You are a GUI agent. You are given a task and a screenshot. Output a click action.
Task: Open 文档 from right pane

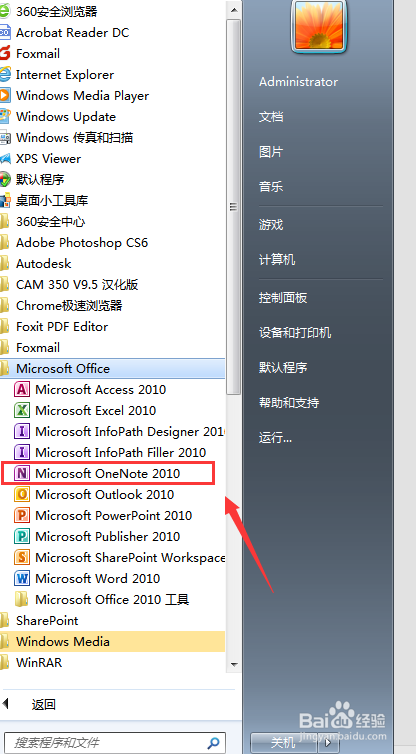tap(271, 117)
